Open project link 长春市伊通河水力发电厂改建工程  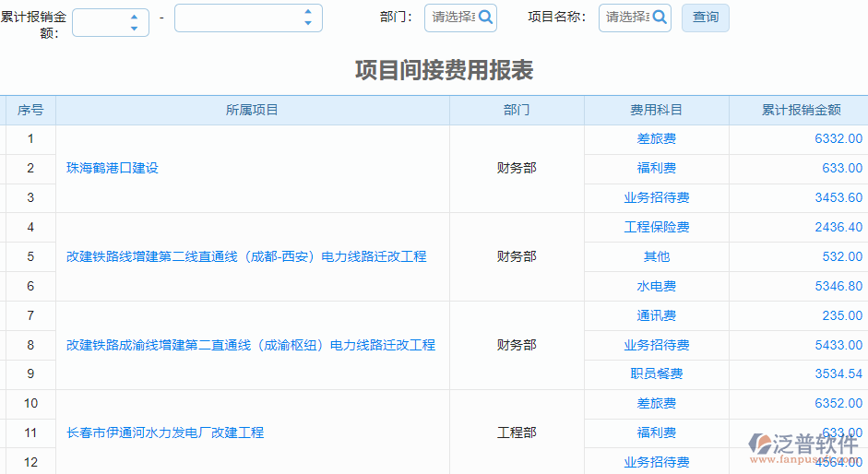(x=165, y=433)
